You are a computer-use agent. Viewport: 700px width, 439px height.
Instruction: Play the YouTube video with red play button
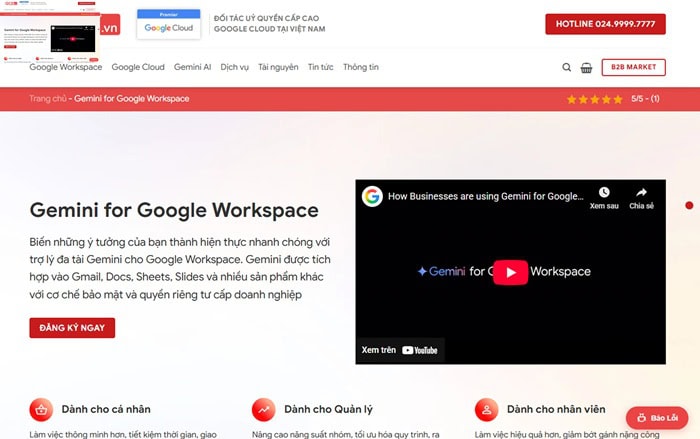point(510,272)
